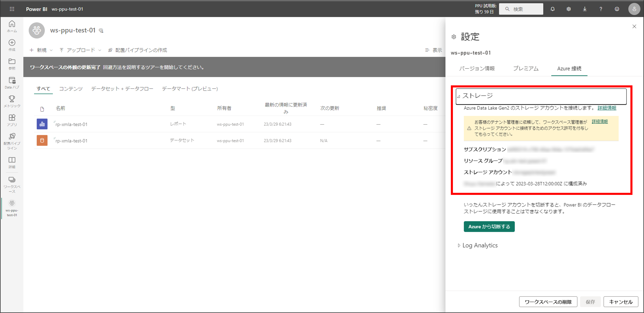Viewport: 644px width, 313px height.
Task: Open Create (作成) in sidebar
Action: tap(12, 45)
